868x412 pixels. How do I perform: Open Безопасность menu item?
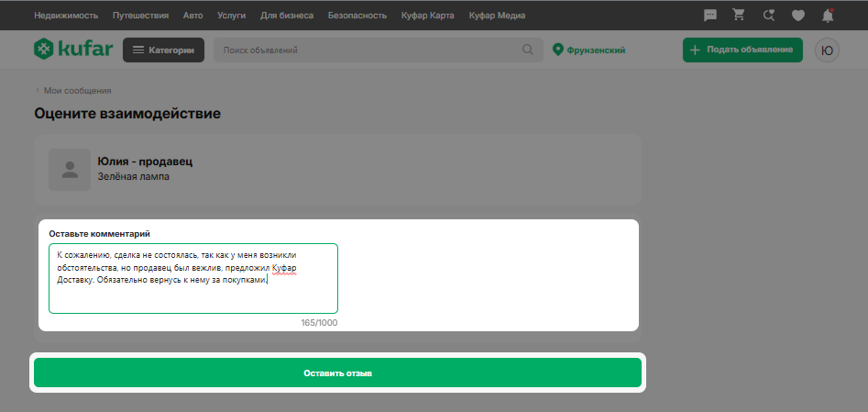click(357, 16)
